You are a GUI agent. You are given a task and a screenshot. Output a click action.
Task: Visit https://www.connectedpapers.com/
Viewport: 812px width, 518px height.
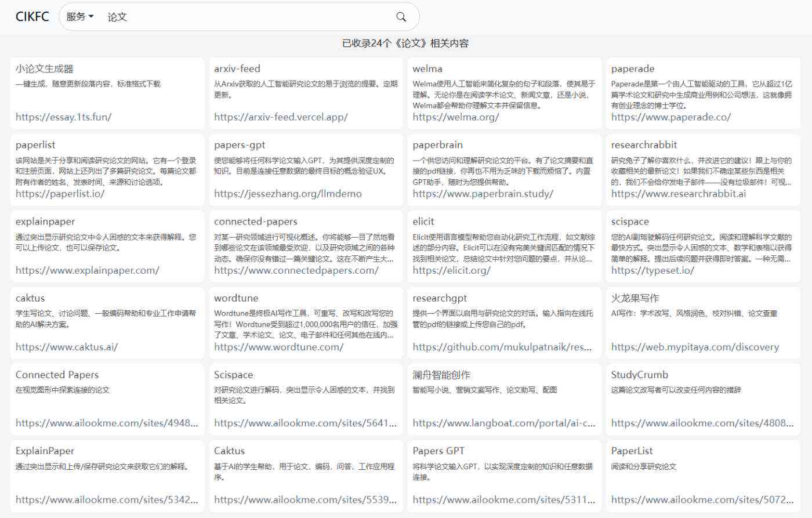(296, 270)
